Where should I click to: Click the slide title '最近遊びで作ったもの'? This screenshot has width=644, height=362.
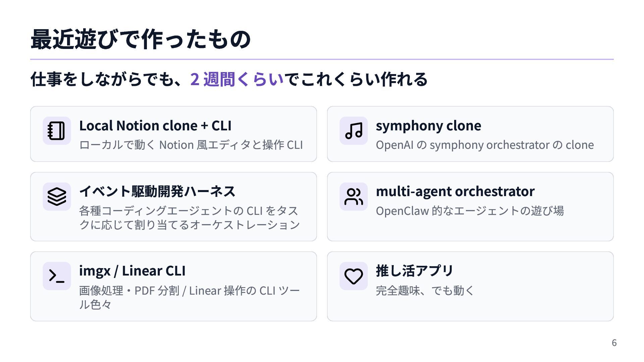141,39
